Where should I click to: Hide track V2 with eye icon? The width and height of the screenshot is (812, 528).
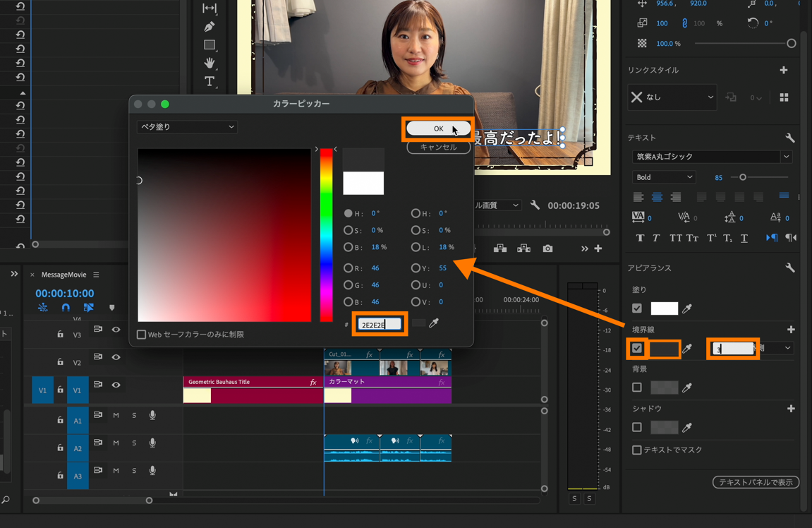click(116, 357)
